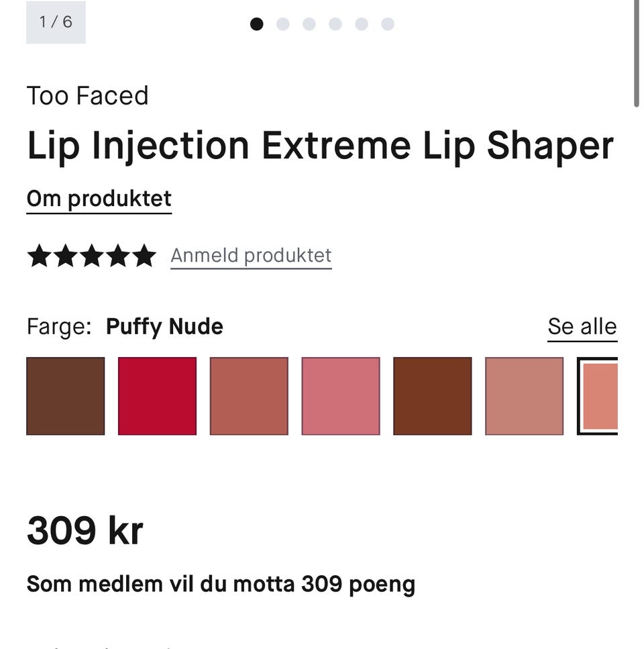This screenshot has height=649, width=644.
Task: Click the Too Faced brand name
Action: [87, 95]
